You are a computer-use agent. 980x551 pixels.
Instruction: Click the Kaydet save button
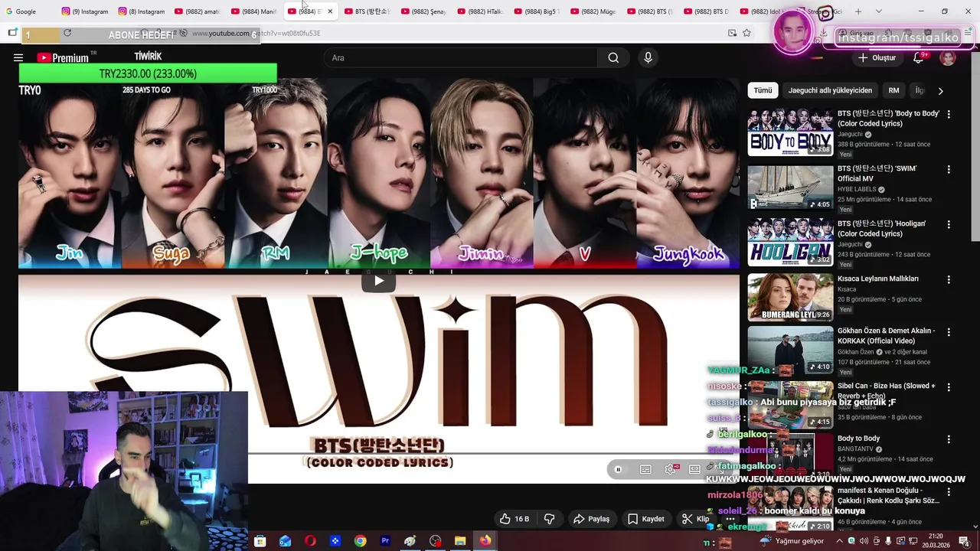coord(646,519)
